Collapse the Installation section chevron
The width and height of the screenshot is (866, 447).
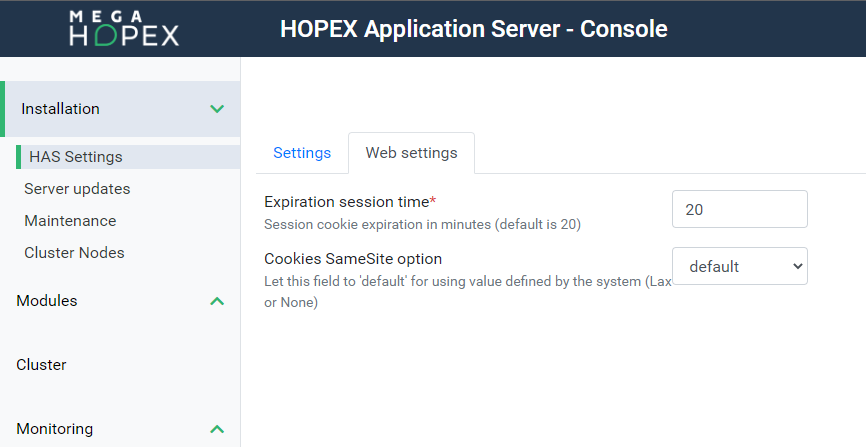[x=217, y=109]
